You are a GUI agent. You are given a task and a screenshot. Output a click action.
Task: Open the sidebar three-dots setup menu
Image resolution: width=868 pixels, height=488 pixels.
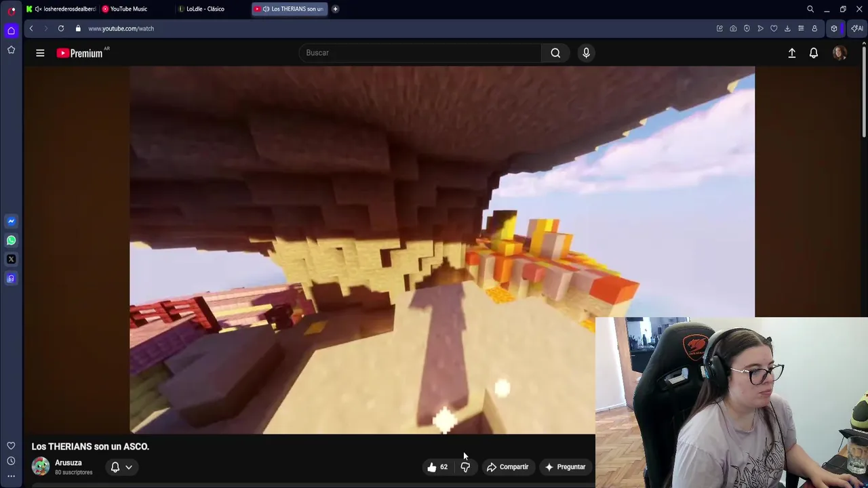(11, 476)
